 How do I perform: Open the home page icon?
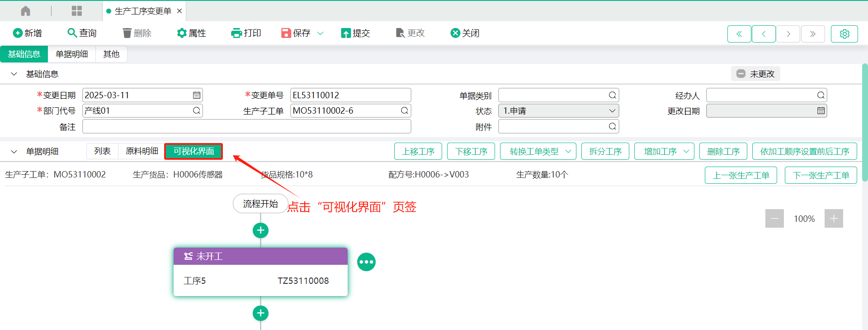(26, 11)
